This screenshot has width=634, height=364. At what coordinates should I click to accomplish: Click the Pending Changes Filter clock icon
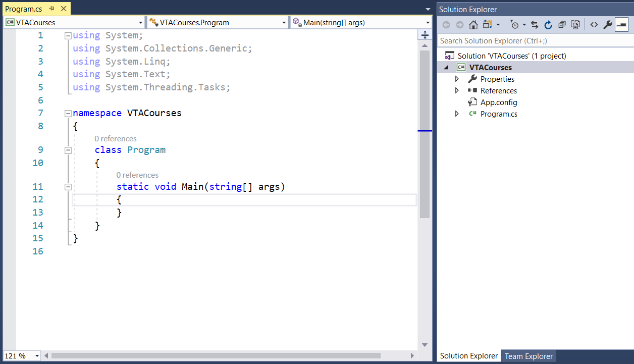[514, 25]
